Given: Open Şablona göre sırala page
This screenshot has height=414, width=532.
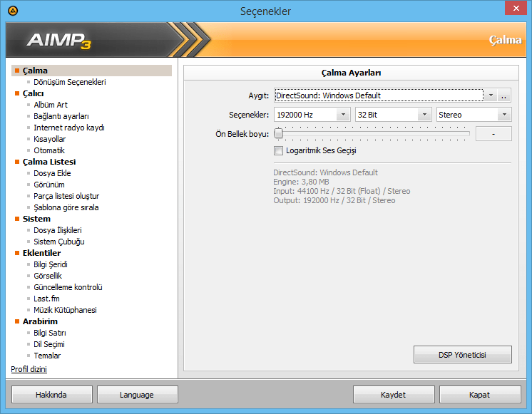Looking at the screenshot, I should (66, 207).
